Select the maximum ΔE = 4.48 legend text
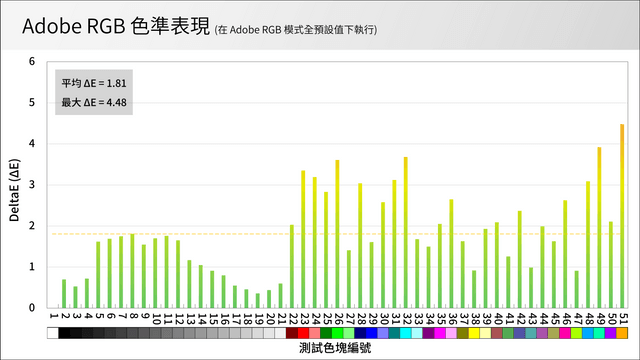The height and width of the screenshot is (360, 640). (x=94, y=102)
